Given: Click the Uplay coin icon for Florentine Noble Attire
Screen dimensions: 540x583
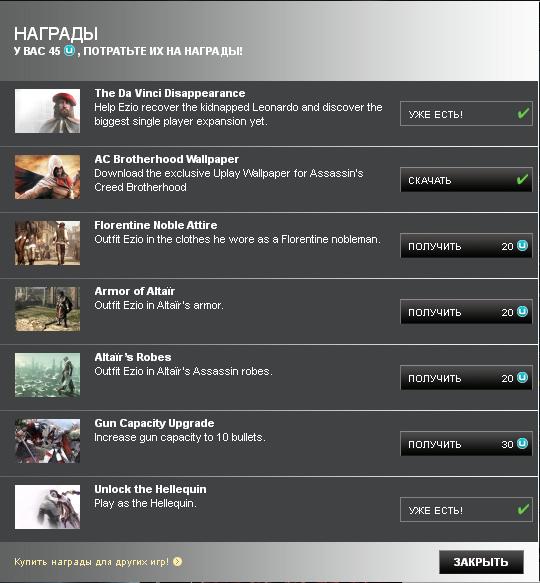Looking at the screenshot, I should pyautogui.click(x=522, y=245).
